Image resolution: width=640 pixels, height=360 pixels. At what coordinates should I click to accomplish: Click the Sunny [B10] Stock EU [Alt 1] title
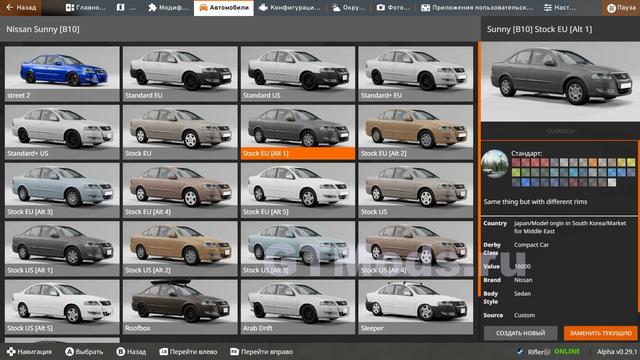click(x=539, y=29)
